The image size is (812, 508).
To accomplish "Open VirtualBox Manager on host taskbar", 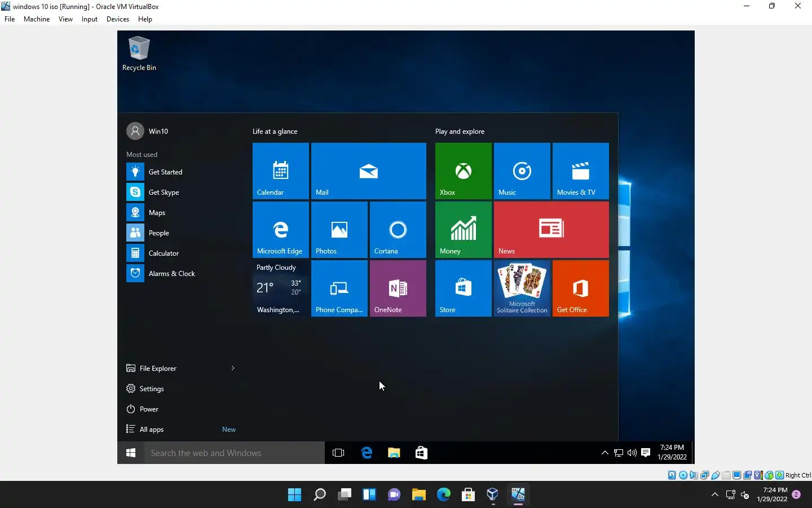I will [x=493, y=495].
